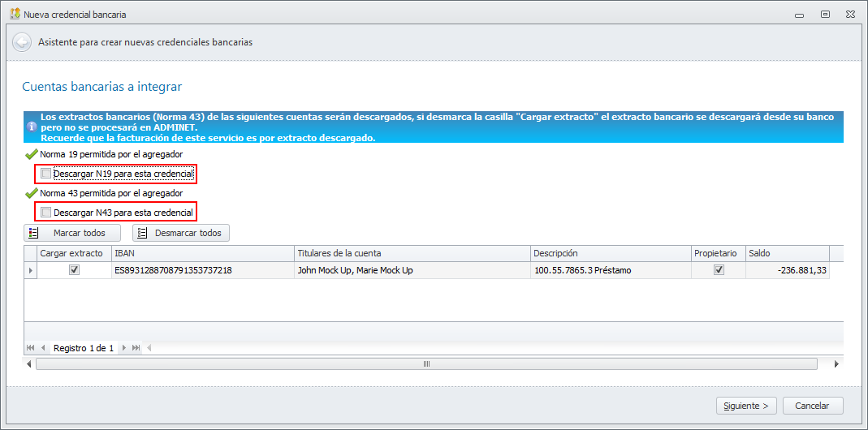Enable Descargar N43 para esta credencial
Image resolution: width=868 pixels, height=430 pixels.
pos(46,212)
